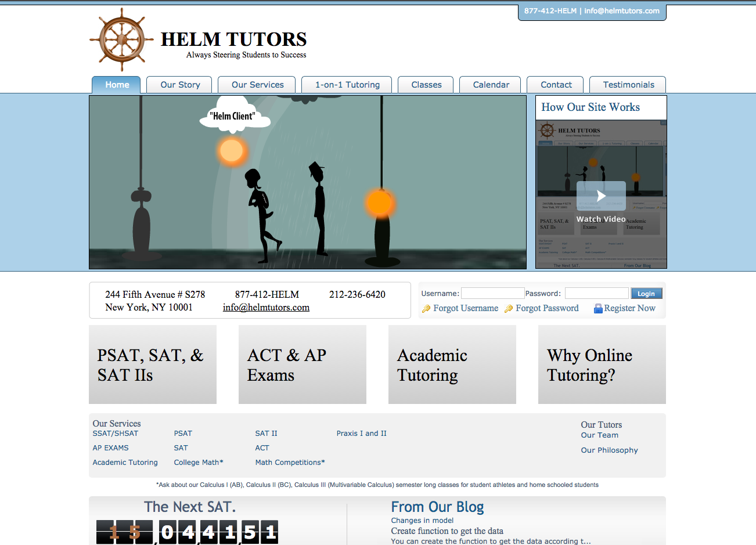Click the key icon beside Forgot Password
This screenshot has height=545, width=756.
(x=509, y=309)
